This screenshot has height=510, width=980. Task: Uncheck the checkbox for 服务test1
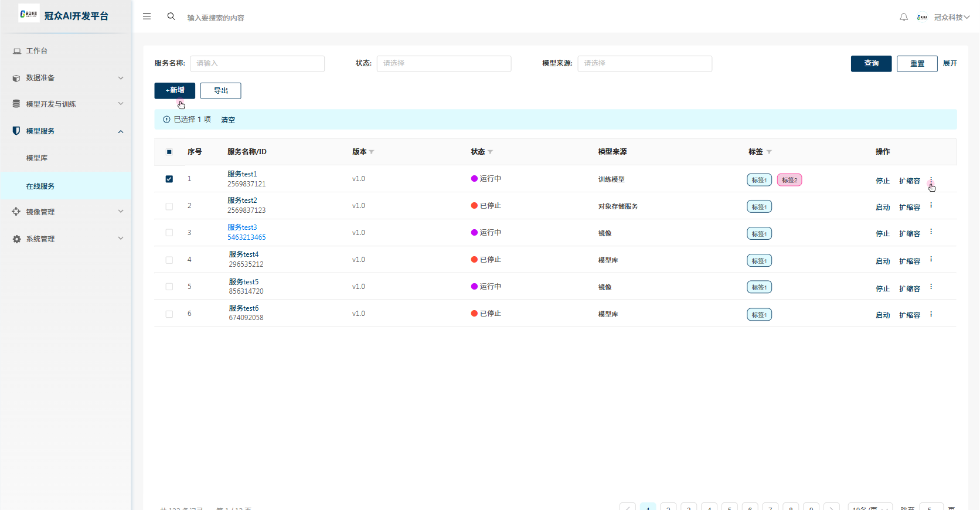pos(169,179)
